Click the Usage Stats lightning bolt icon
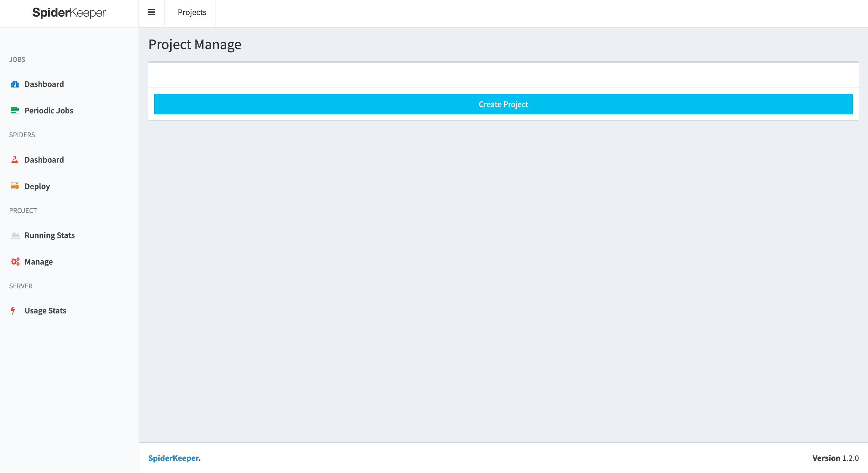Viewport: 868px width, 473px height. (x=13, y=310)
